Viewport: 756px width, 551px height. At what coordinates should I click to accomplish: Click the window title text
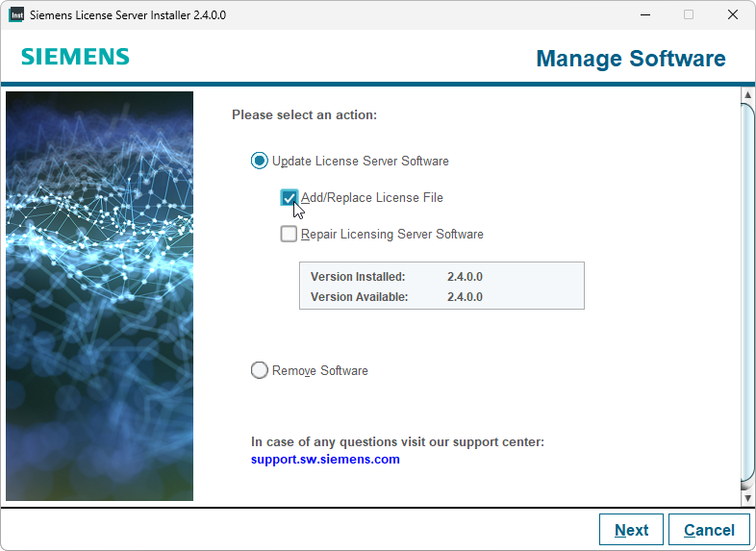coord(128,15)
